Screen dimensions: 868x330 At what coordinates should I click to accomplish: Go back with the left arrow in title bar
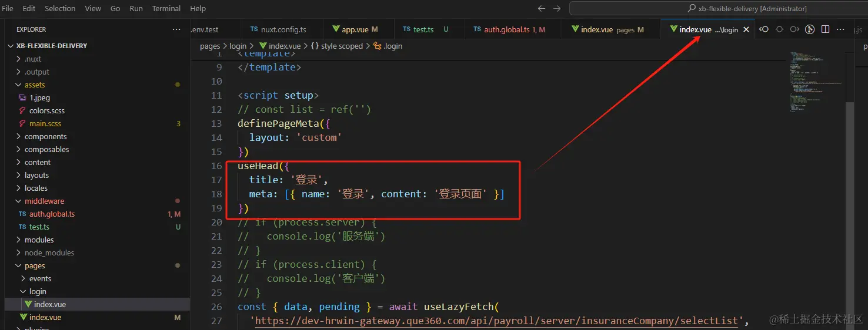pos(542,9)
